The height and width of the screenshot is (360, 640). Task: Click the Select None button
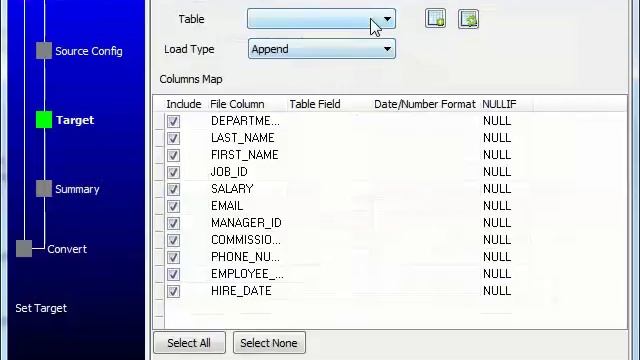269,343
